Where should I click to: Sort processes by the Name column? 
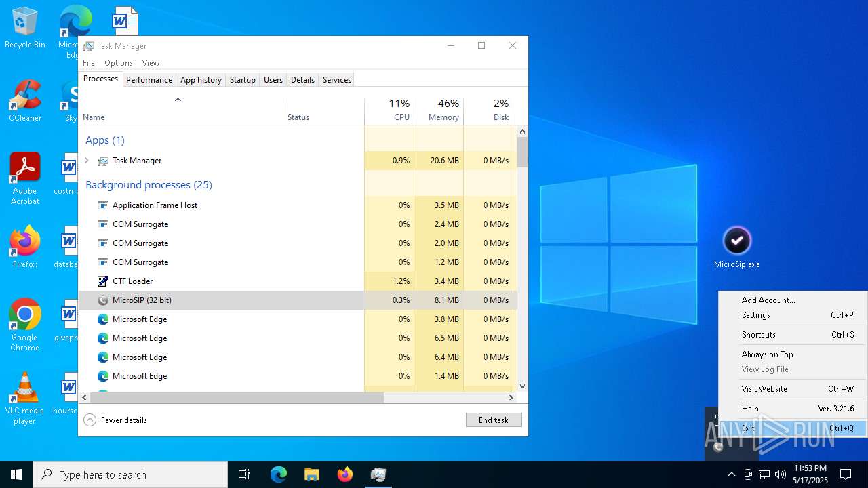(x=180, y=111)
